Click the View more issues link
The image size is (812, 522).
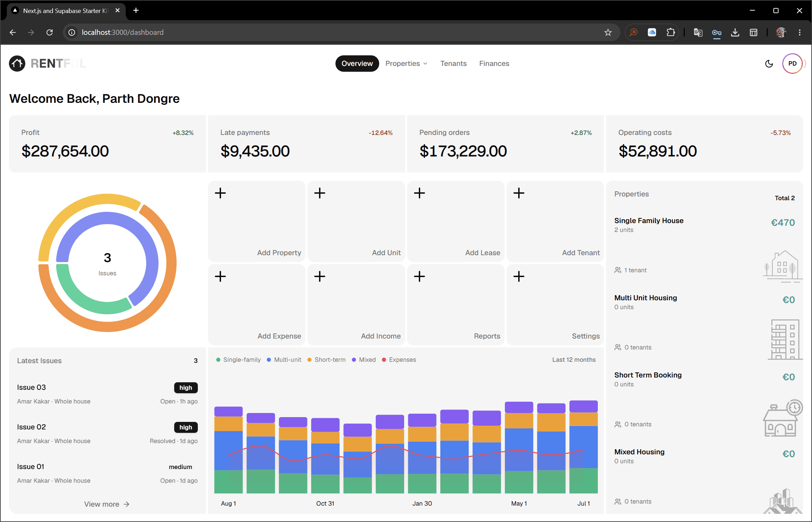[107, 504]
